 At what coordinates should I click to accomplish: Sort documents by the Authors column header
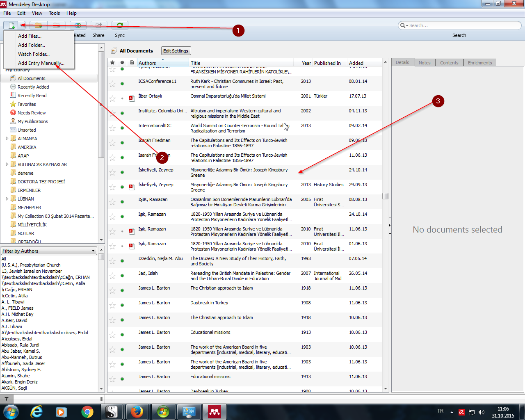[163, 63]
